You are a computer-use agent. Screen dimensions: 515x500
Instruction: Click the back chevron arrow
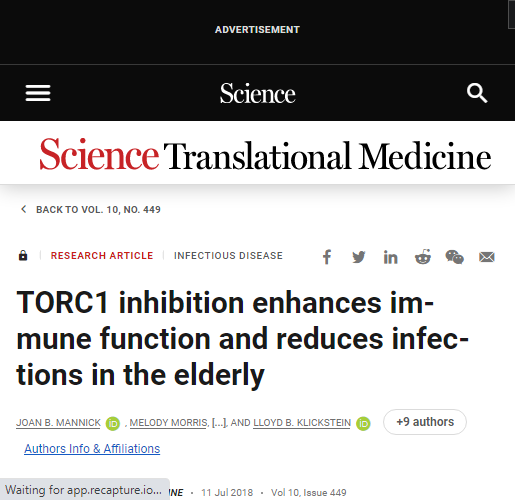click(23, 209)
